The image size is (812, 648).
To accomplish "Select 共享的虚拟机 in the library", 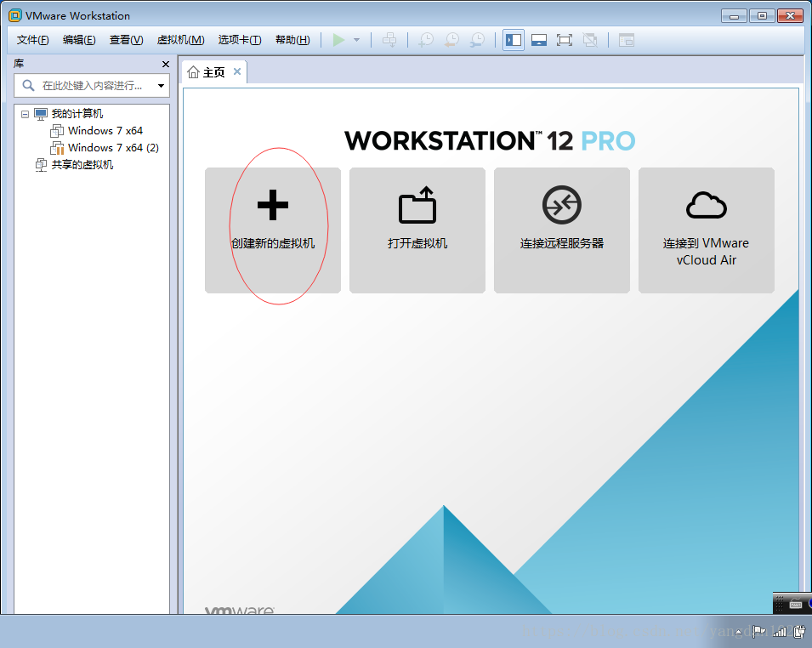I will tap(82, 165).
